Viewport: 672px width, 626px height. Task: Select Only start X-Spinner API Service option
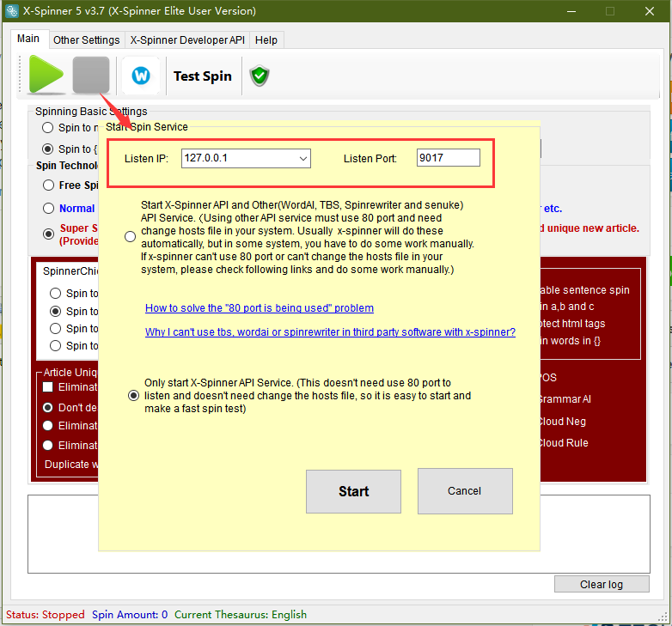tap(132, 396)
